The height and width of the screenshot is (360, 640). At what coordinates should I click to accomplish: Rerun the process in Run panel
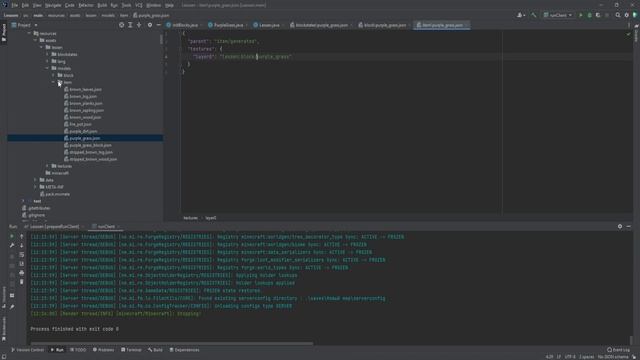[x=12, y=236]
